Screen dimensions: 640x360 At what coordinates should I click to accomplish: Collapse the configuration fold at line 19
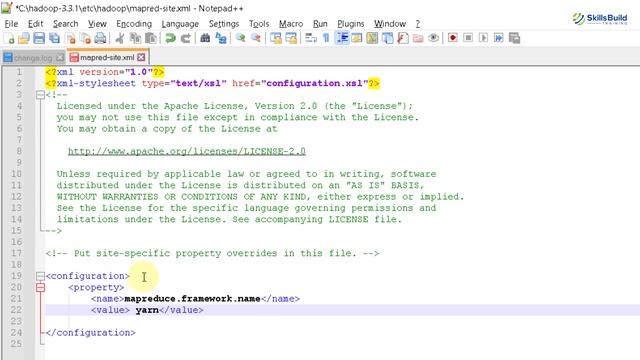pos(40,276)
